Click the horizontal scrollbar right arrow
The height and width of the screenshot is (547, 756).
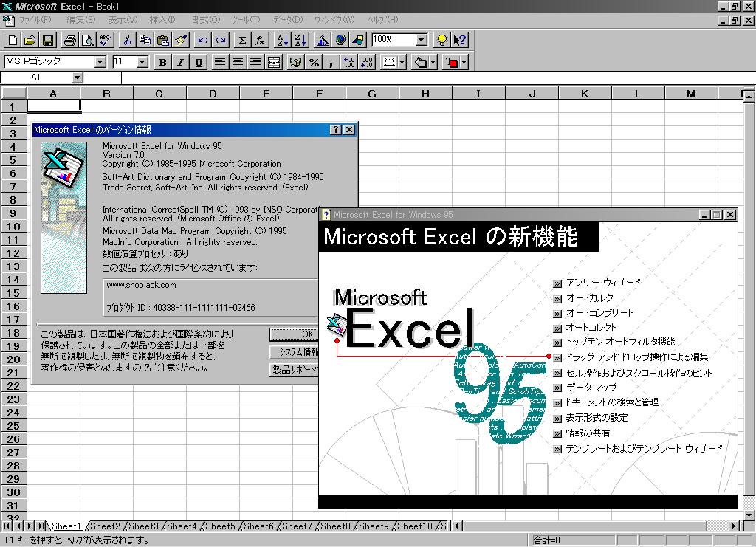click(734, 526)
